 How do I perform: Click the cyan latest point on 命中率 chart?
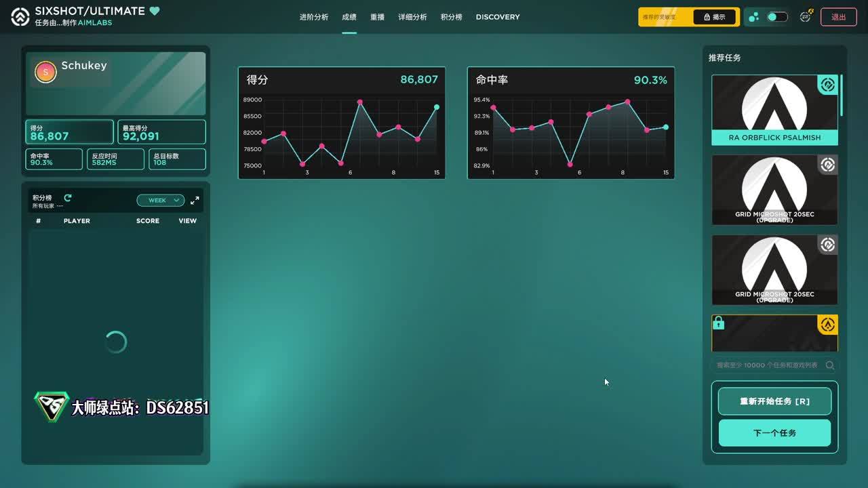click(666, 127)
